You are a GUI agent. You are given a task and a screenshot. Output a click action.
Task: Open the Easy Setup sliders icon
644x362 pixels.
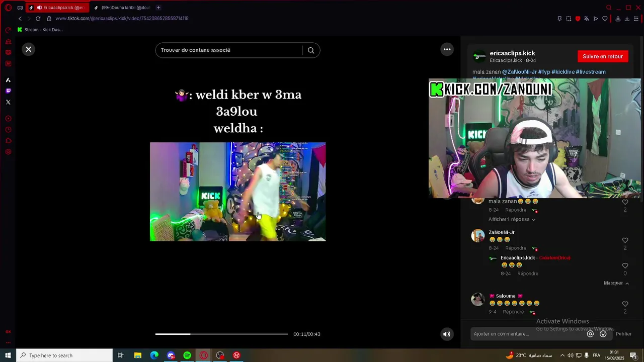pos(636,19)
